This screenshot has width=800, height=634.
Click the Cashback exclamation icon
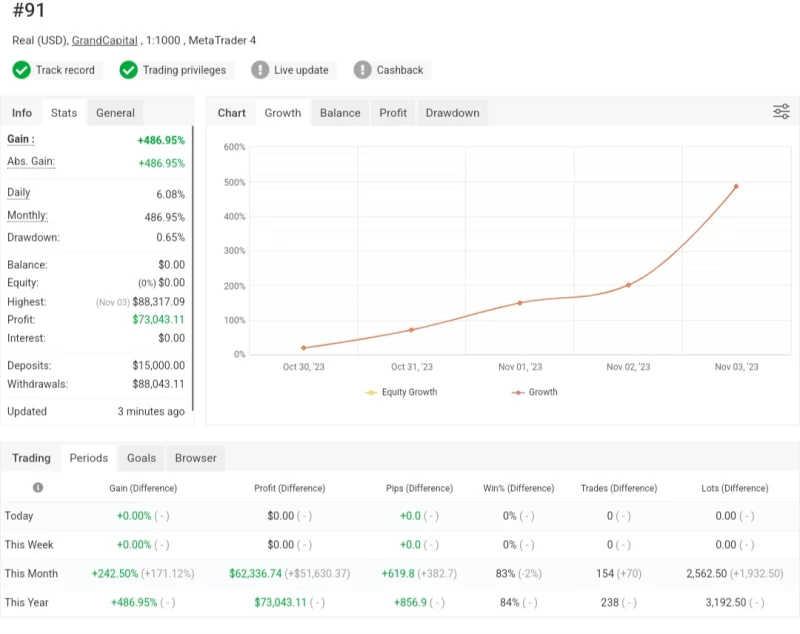tap(362, 70)
